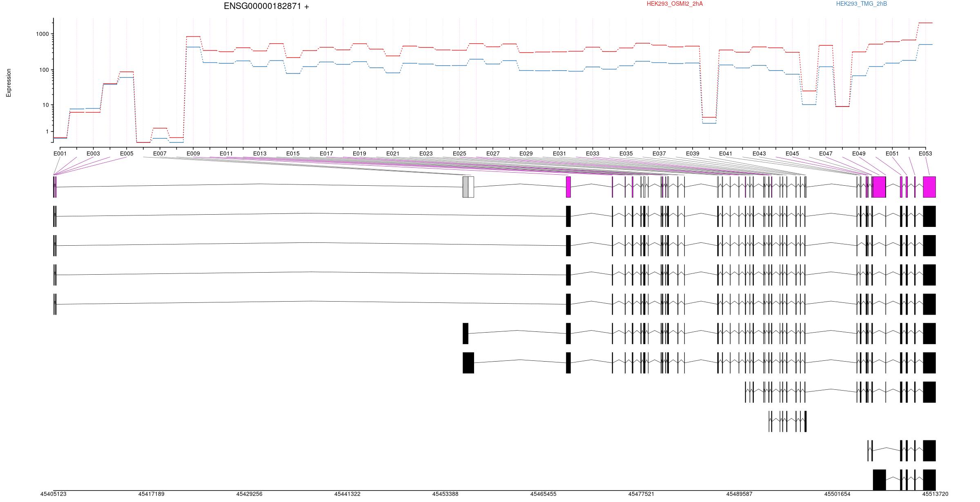The height and width of the screenshot is (502, 980).
Task: Click genomic coordinate 45441322
Action: 347,494
